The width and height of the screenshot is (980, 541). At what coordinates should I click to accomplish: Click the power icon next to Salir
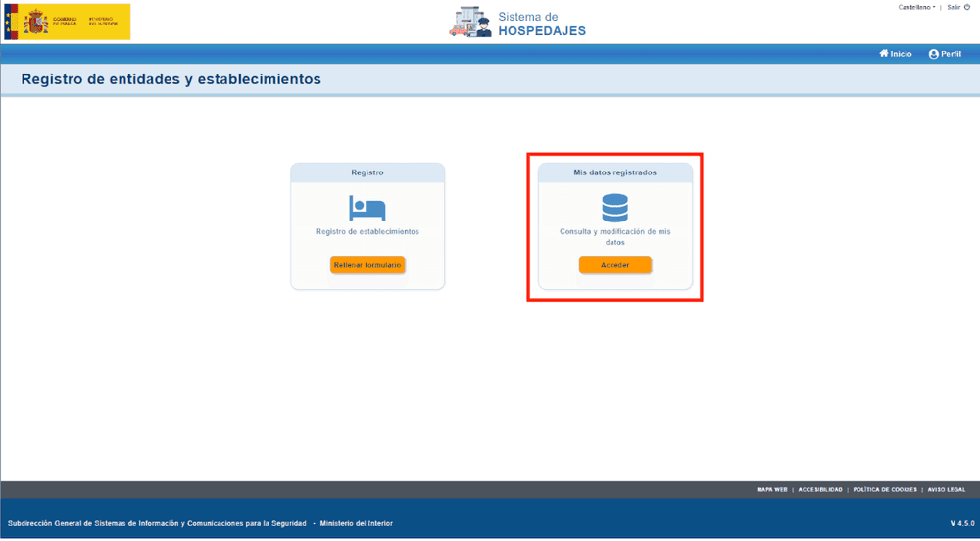[967, 7]
